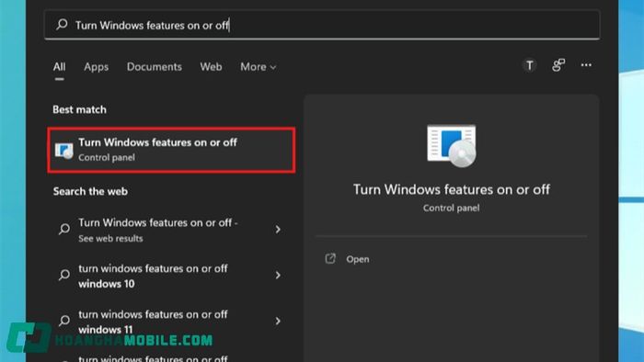
Task: Open the three-dot options menu
Action: 586,65
